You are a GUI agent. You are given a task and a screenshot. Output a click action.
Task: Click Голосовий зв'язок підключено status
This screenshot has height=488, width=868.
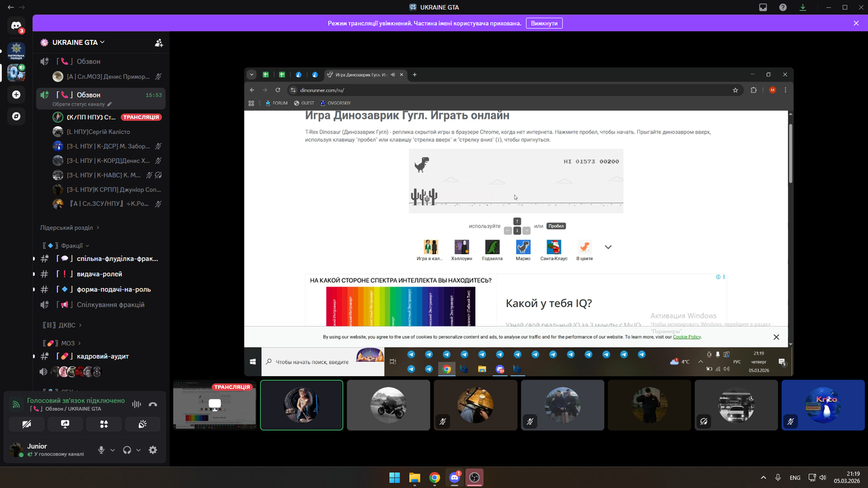point(76,401)
